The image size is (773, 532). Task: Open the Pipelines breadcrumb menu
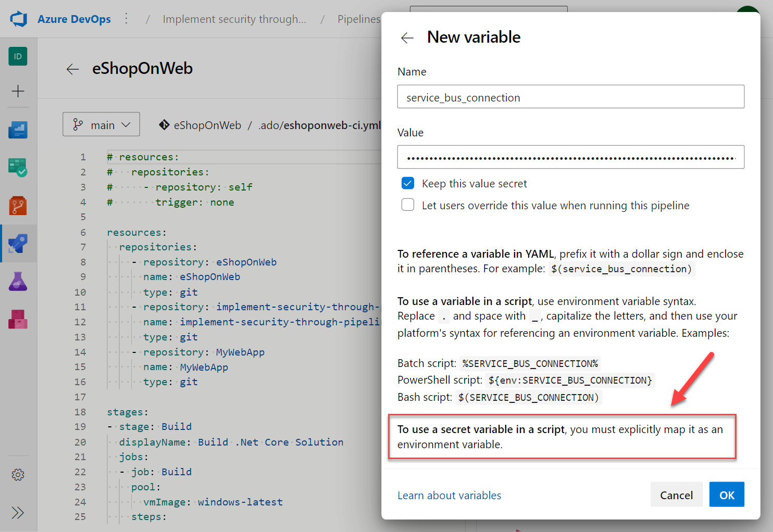[x=359, y=19]
